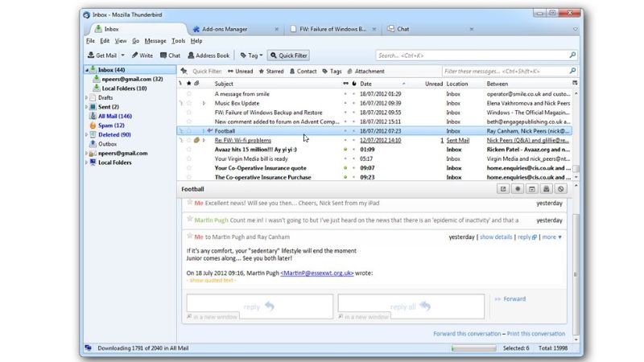Open the Help menu

pos(196,41)
